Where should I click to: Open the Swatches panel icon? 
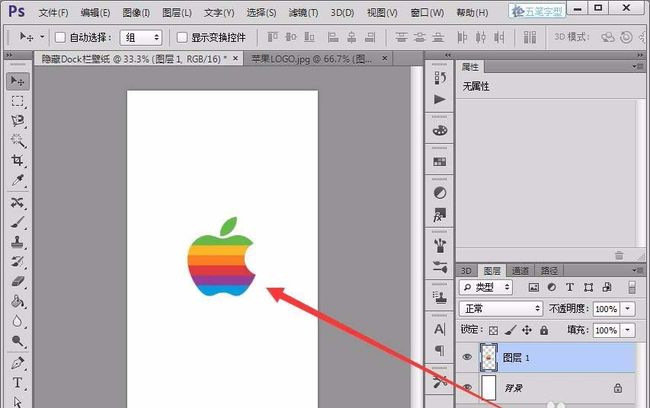click(x=439, y=162)
